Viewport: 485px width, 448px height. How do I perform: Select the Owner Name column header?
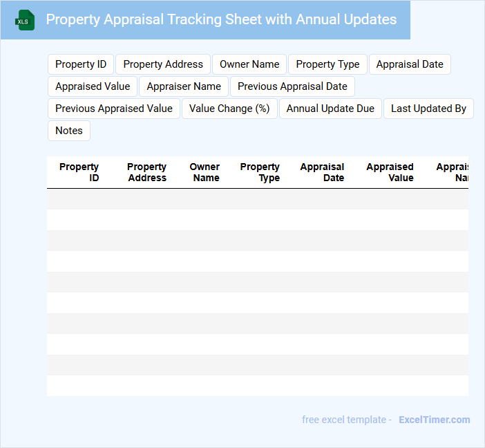pos(205,172)
